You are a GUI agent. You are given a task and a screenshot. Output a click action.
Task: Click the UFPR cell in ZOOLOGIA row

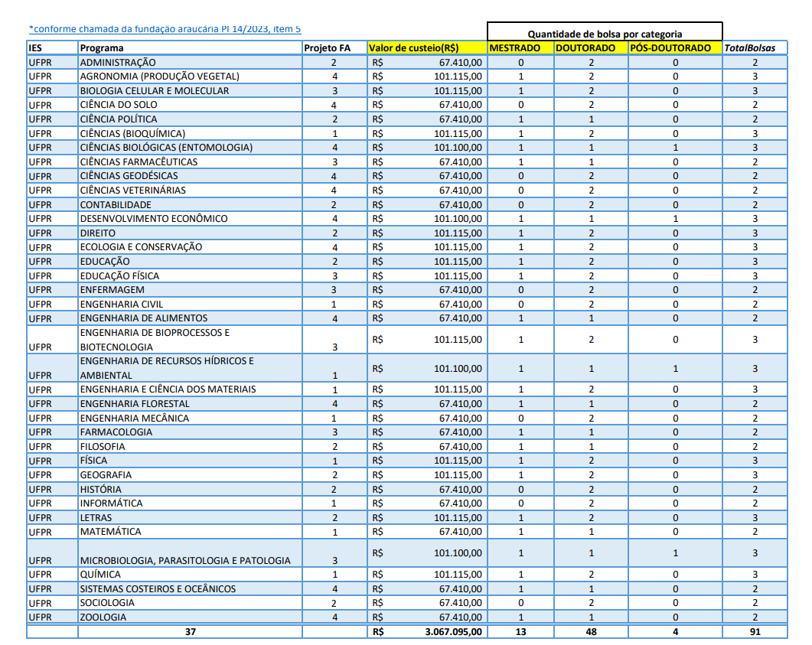pyautogui.click(x=52, y=617)
